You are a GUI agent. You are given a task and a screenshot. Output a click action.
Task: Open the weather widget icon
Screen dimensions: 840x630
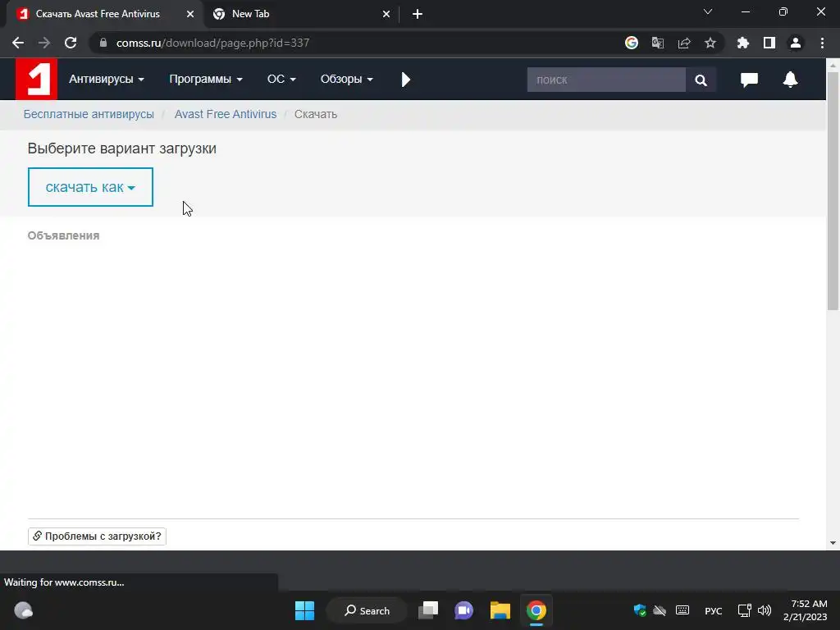tap(23, 610)
